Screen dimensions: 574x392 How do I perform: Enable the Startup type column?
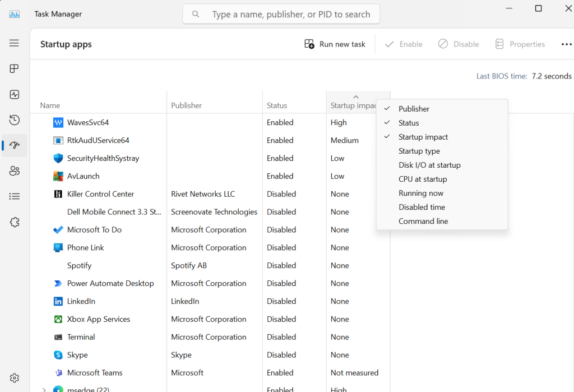pos(442,151)
